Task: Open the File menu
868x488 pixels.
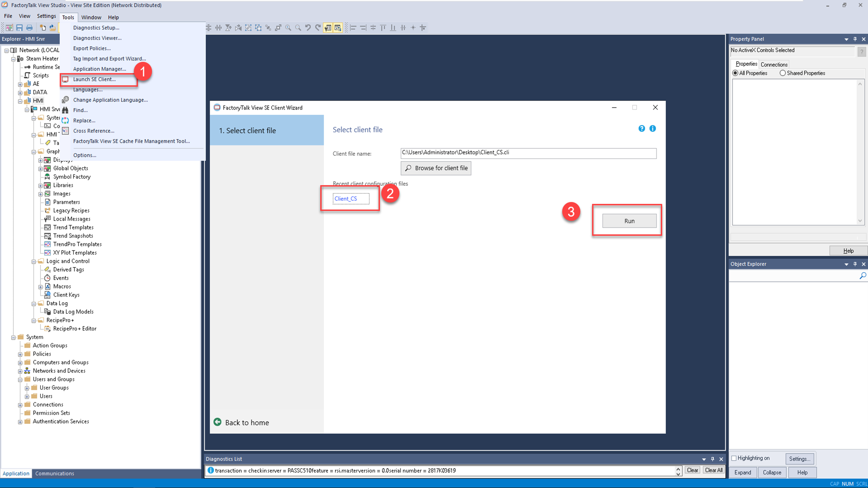Action: 8,16
